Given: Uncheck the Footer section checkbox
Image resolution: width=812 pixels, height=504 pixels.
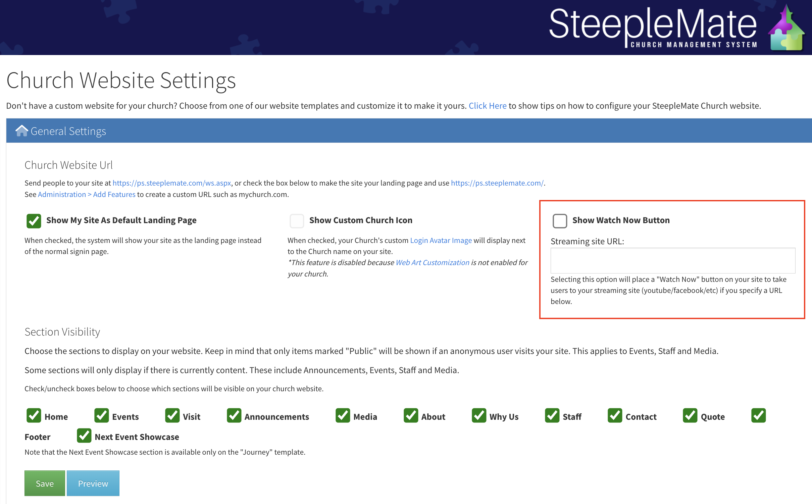Looking at the screenshot, I should 759,415.
